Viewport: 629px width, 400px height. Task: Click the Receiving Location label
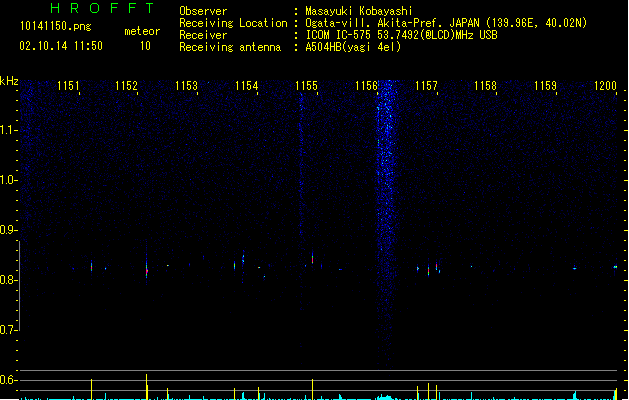tap(233, 23)
